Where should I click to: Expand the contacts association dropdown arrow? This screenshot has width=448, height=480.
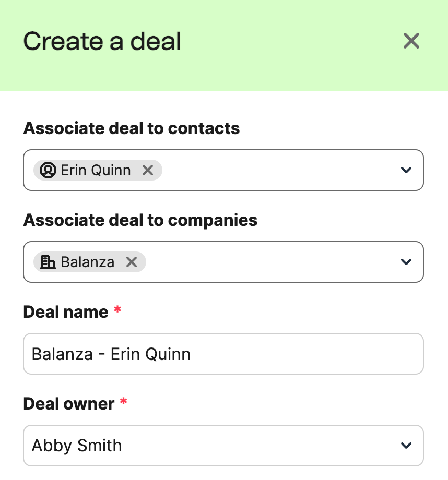pos(406,170)
